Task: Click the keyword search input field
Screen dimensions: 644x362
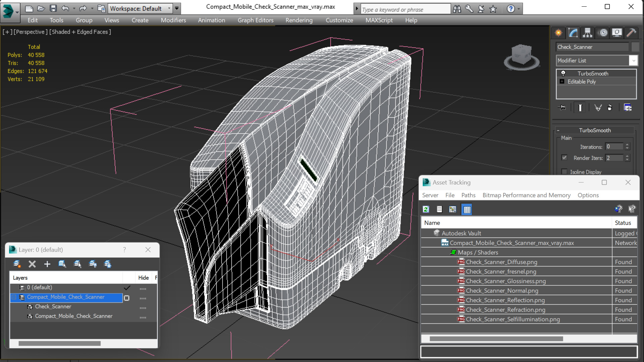Action: click(405, 9)
